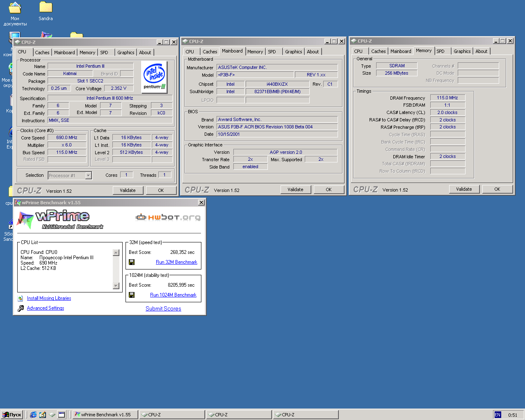Screen dimensions: 525x420
Task: Click Validate in the middle CPU-Z window
Action: [295, 189]
